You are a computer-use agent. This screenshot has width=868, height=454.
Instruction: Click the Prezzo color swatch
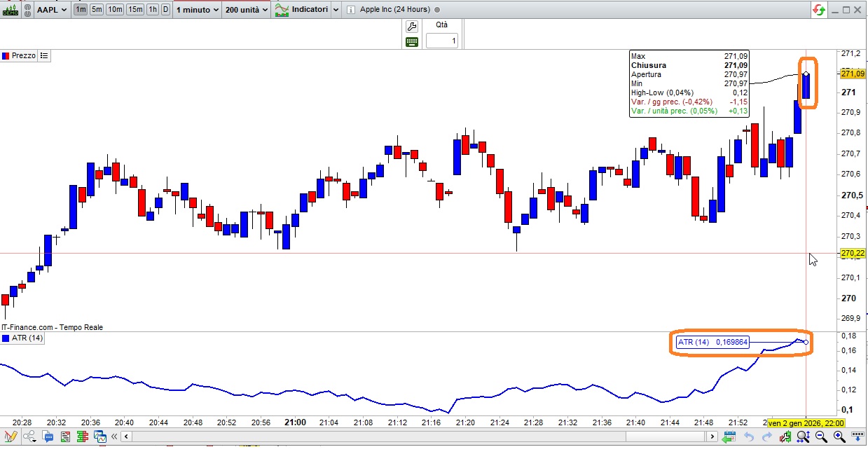(5, 55)
